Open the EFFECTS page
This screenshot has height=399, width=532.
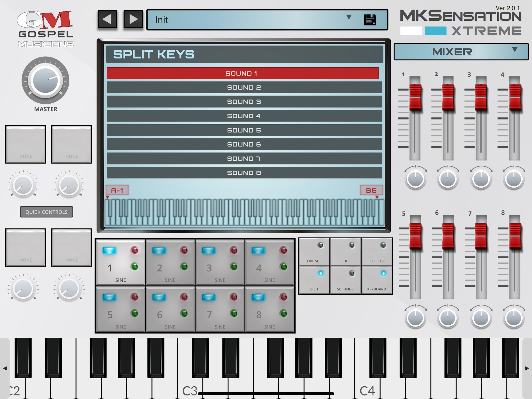[x=377, y=252]
